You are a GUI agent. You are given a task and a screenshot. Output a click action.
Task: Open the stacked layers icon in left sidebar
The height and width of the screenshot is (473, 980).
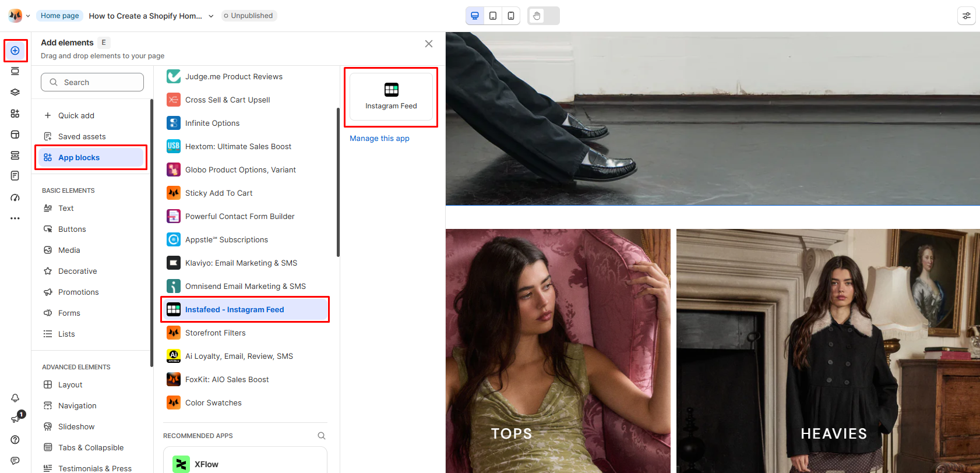point(15,92)
